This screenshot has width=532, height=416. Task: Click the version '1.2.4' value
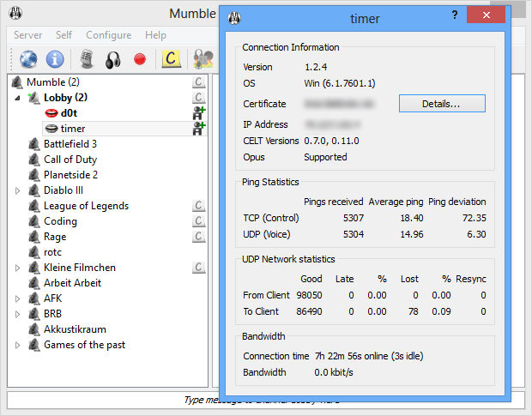point(316,67)
